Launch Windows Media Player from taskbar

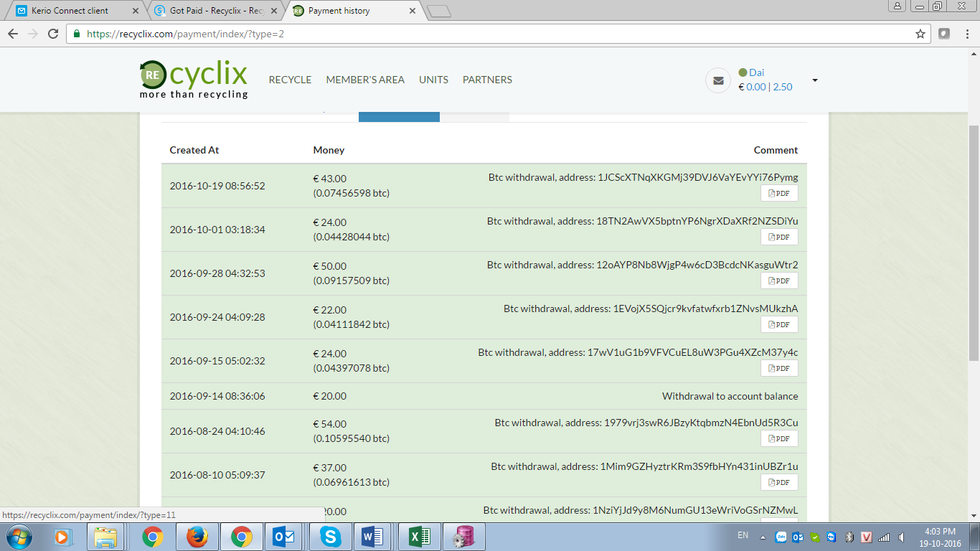(x=62, y=537)
